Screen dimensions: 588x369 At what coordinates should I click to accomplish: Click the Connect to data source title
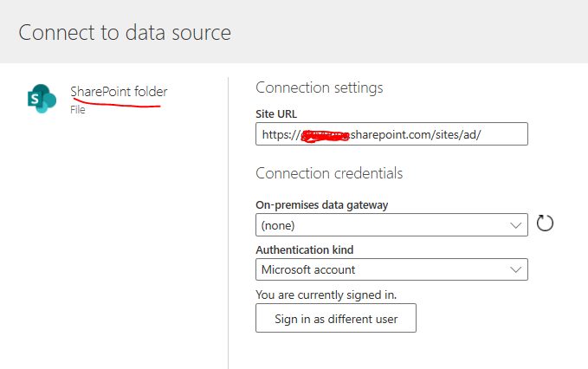125,32
